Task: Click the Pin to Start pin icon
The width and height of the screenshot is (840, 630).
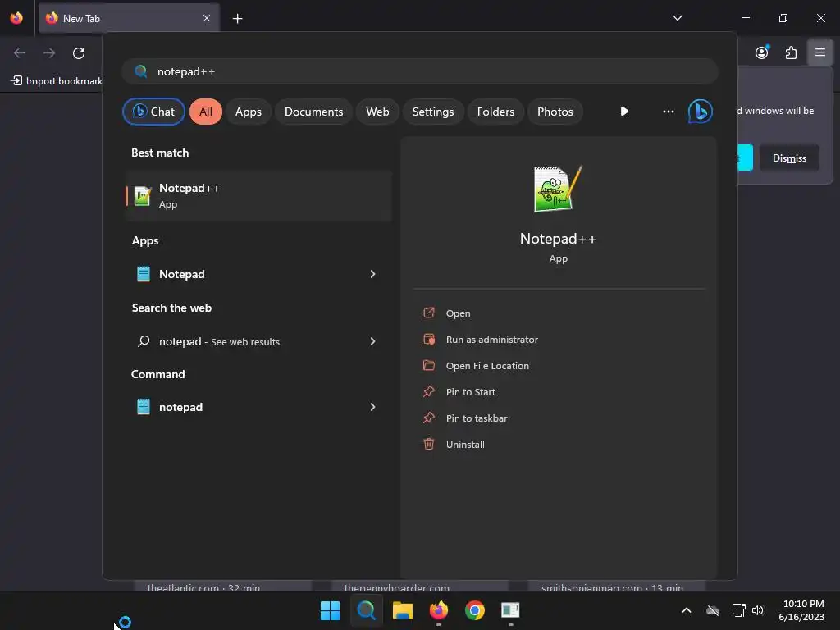Action: [428, 391]
